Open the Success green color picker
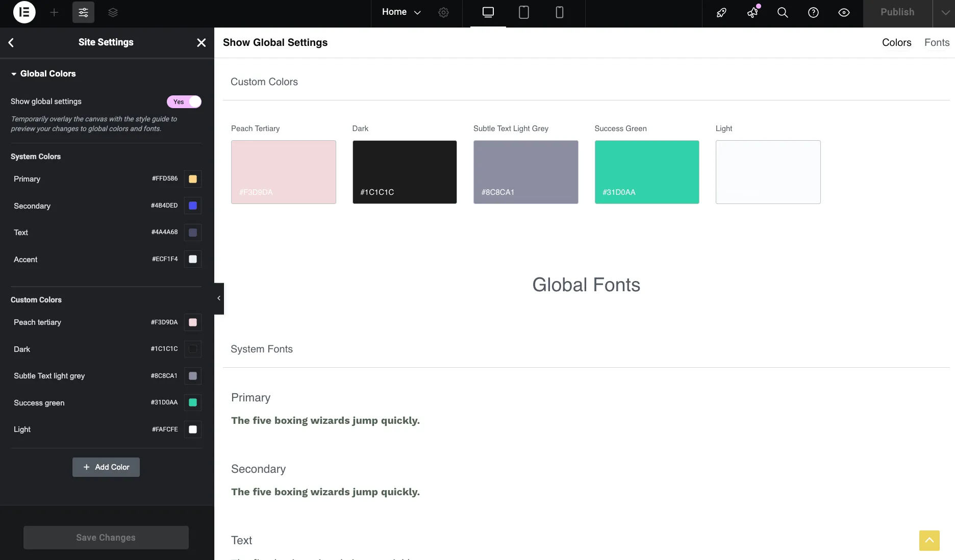 tap(192, 402)
